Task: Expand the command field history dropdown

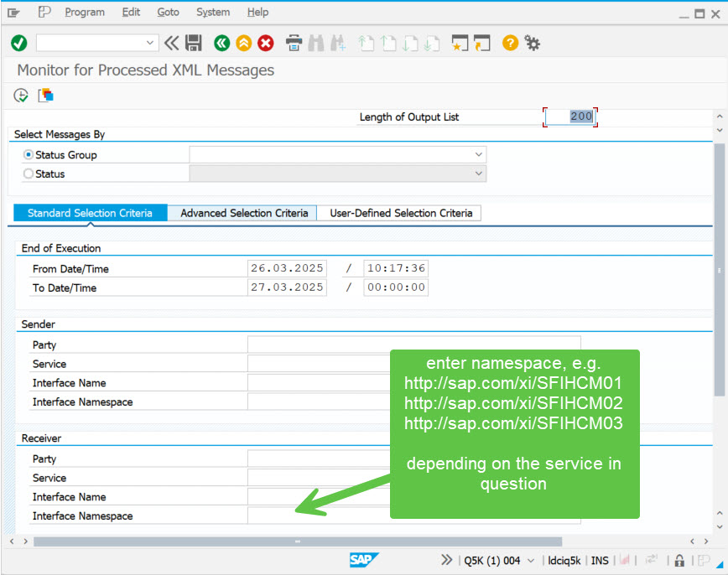Action: tap(150, 43)
